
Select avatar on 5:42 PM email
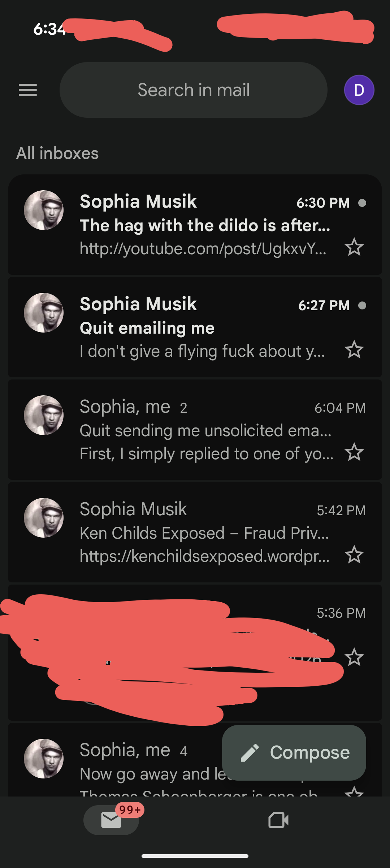44,518
